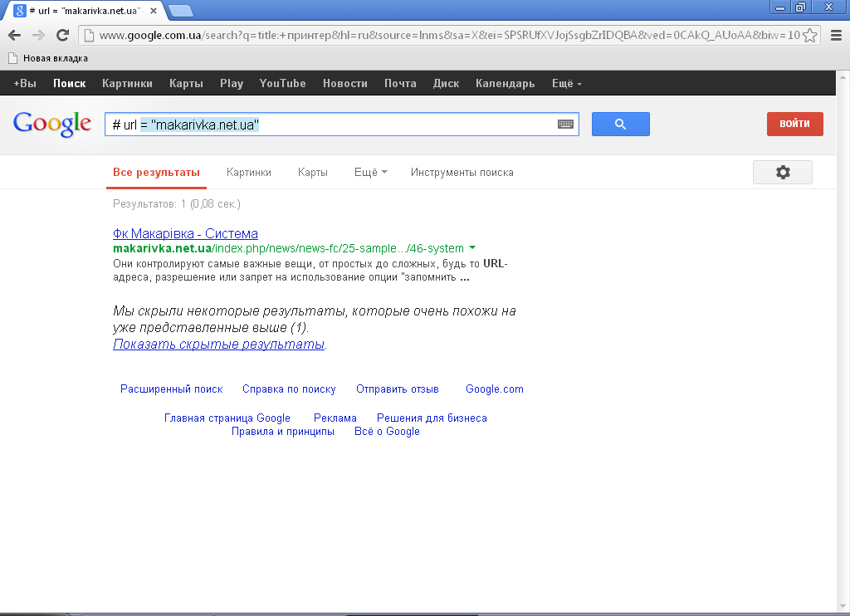
Task: Open Картинки in the black top bar
Action: 127,84
